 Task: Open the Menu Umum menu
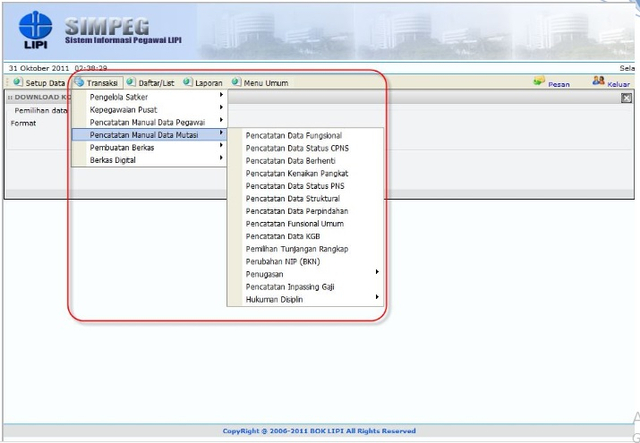[266, 83]
